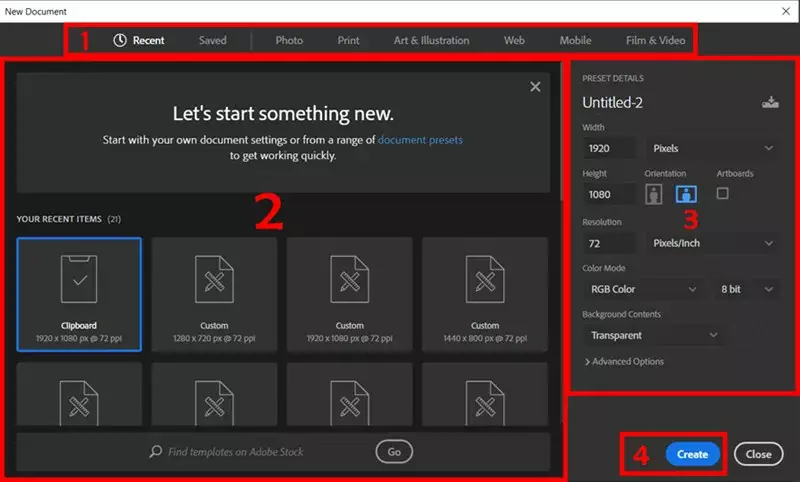
Task: Select landscape orientation icon
Action: pyautogui.click(x=687, y=194)
